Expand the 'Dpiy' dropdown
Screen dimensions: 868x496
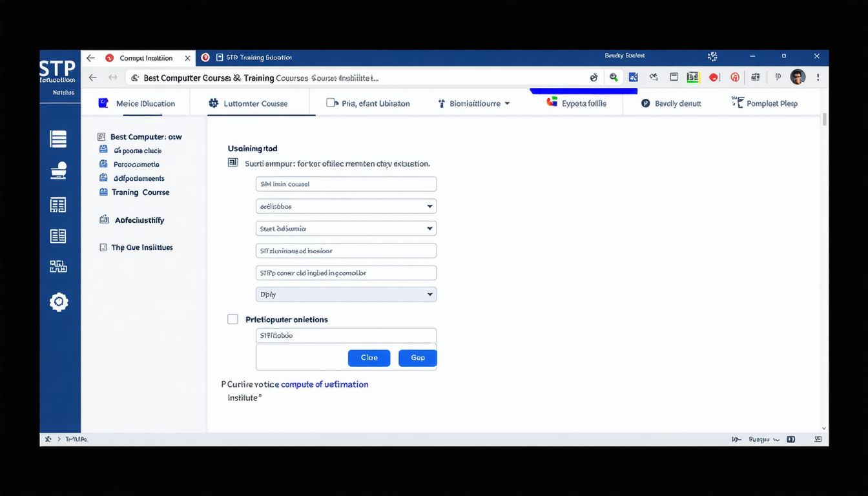[x=346, y=294]
